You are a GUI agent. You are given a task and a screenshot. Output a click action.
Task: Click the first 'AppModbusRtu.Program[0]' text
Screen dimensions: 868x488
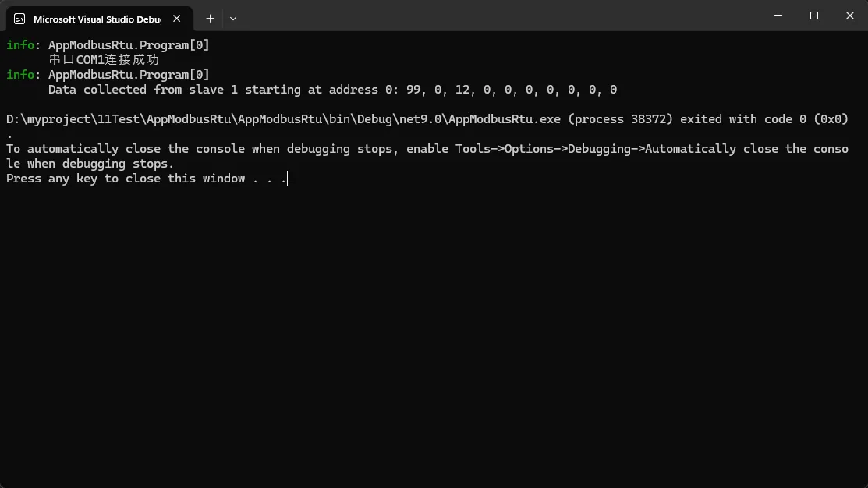[129, 45]
